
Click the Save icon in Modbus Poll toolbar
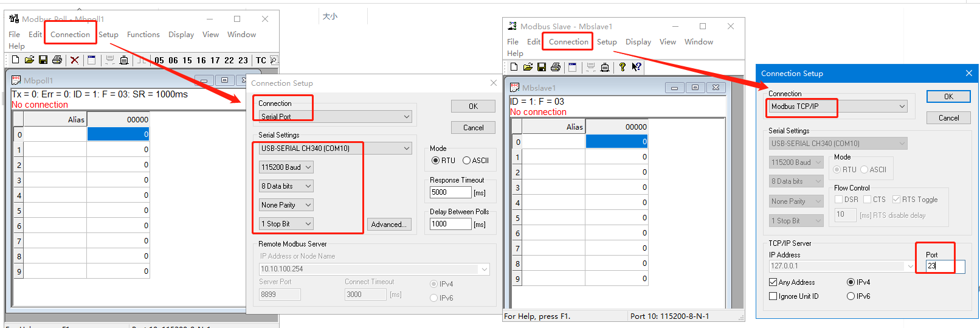pyautogui.click(x=43, y=60)
